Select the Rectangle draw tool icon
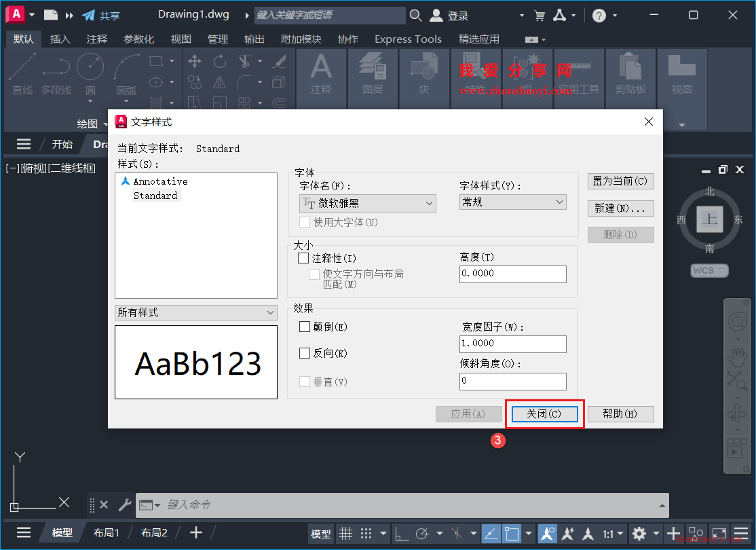Screen dimensions: 756x550 [x=155, y=61]
